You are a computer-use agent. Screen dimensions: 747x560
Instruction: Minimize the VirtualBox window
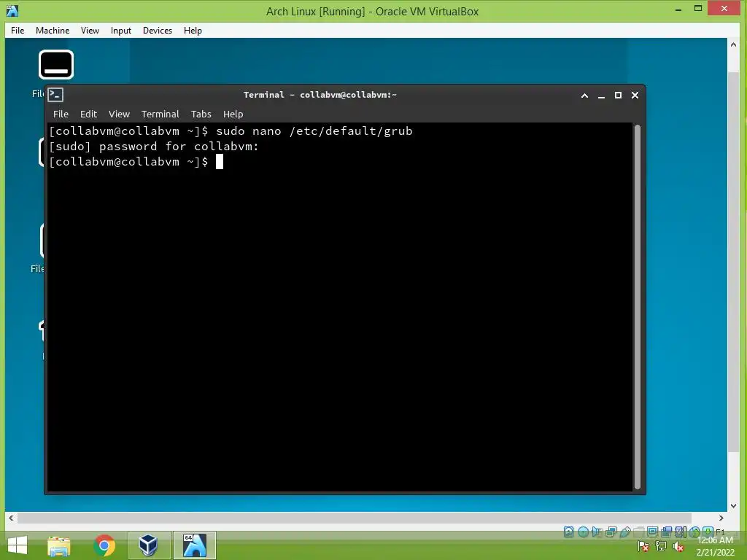click(x=678, y=9)
